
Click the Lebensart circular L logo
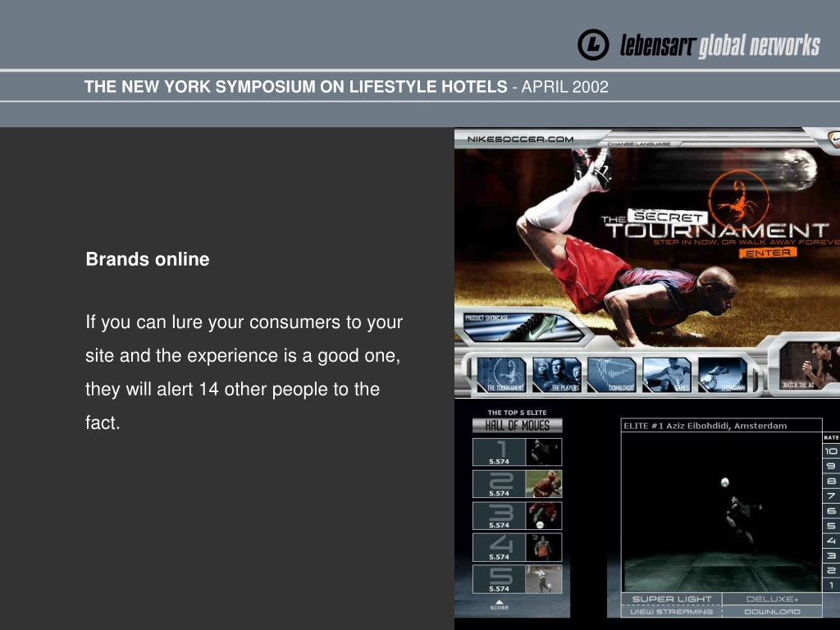coord(593,44)
